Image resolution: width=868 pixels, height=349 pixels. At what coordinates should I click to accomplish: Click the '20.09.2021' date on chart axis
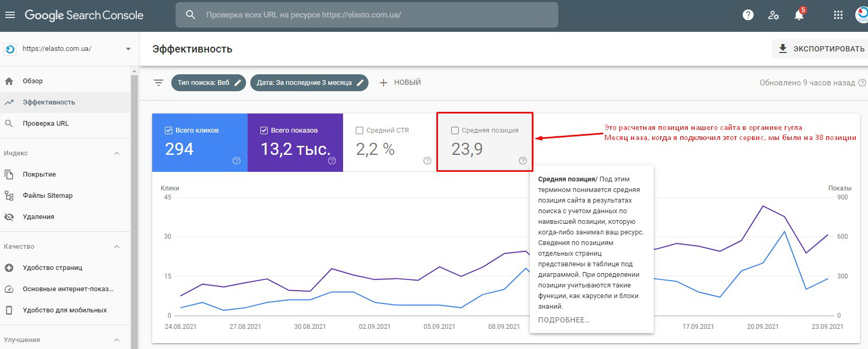coord(762,327)
